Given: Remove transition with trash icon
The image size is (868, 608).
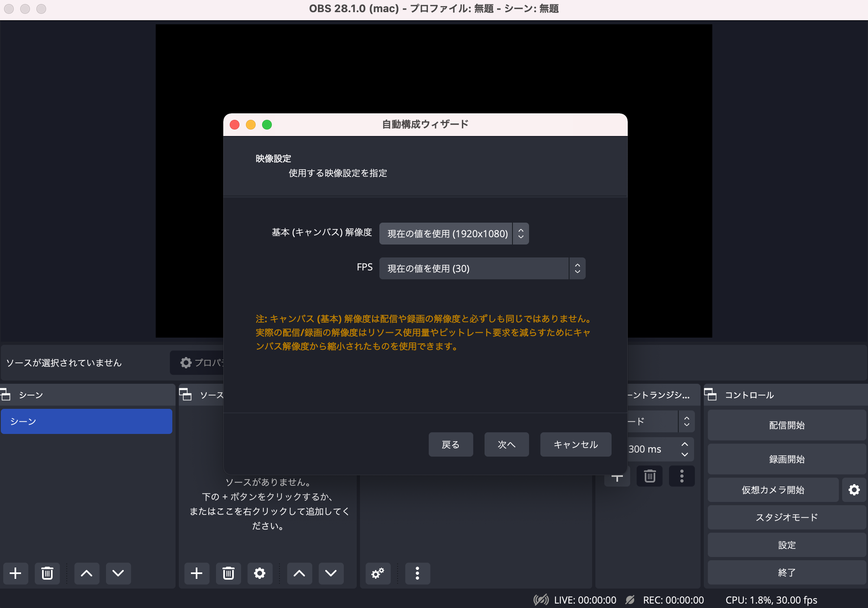Looking at the screenshot, I should click(650, 476).
